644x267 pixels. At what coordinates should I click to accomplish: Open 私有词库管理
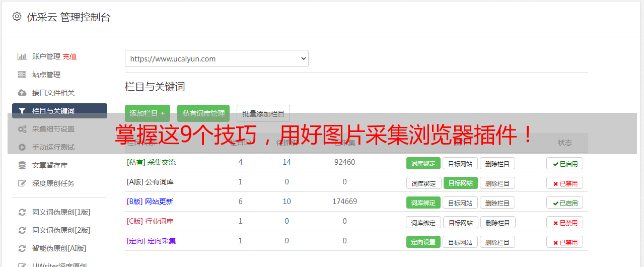203,113
